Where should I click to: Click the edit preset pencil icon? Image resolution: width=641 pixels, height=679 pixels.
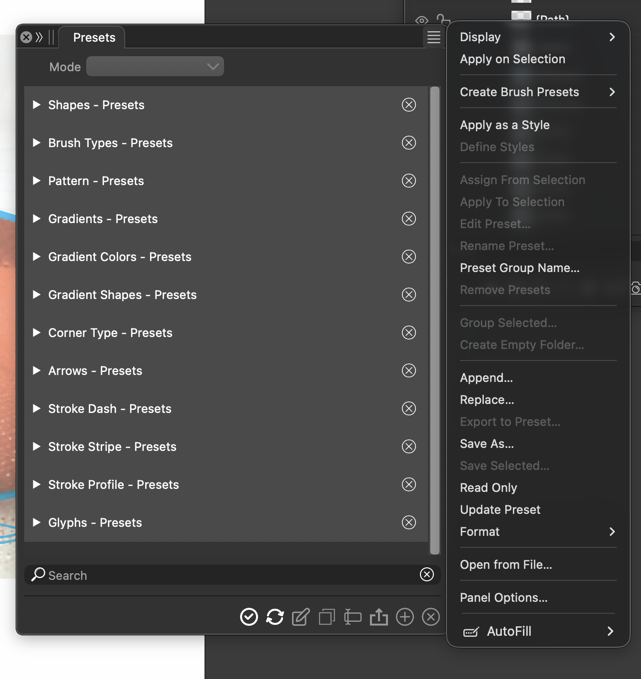(x=301, y=617)
